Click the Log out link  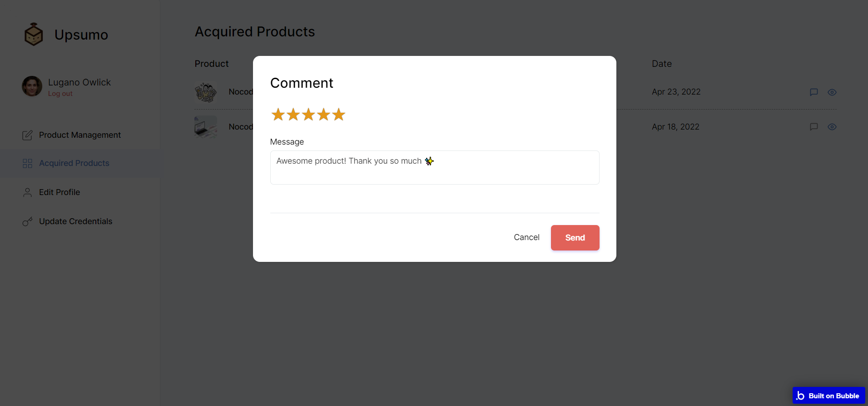(x=60, y=94)
